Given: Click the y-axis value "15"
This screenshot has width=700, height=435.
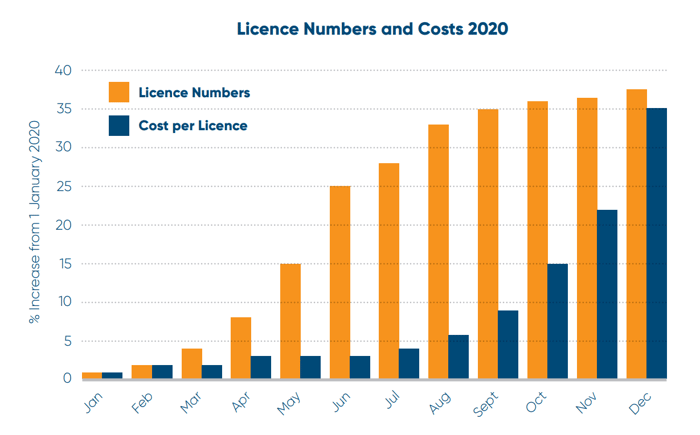Looking at the screenshot, I should pyautogui.click(x=65, y=264).
